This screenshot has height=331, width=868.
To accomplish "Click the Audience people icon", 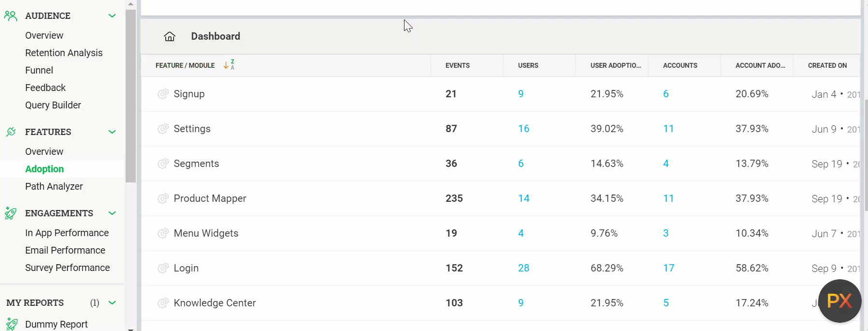I will point(11,16).
